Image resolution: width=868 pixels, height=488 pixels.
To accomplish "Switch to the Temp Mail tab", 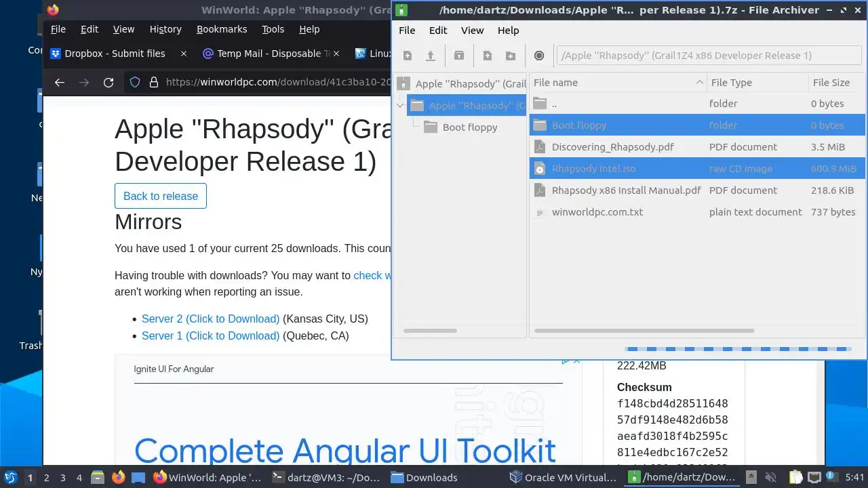I will 266,54.
